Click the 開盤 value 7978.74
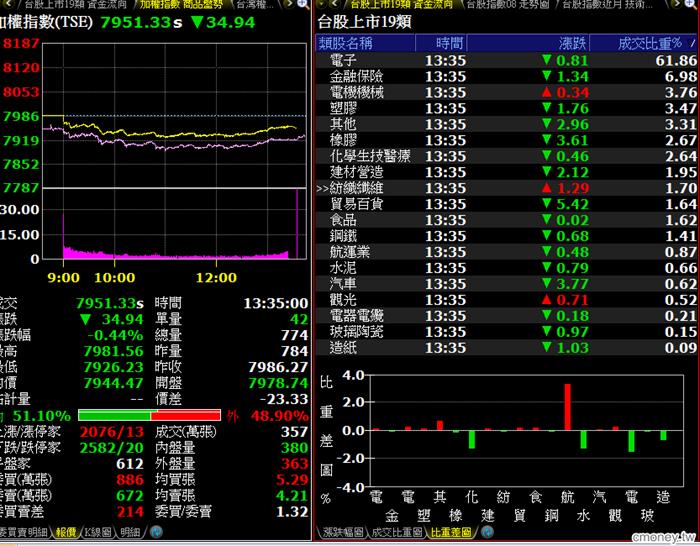The image size is (700, 546). [278, 383]
